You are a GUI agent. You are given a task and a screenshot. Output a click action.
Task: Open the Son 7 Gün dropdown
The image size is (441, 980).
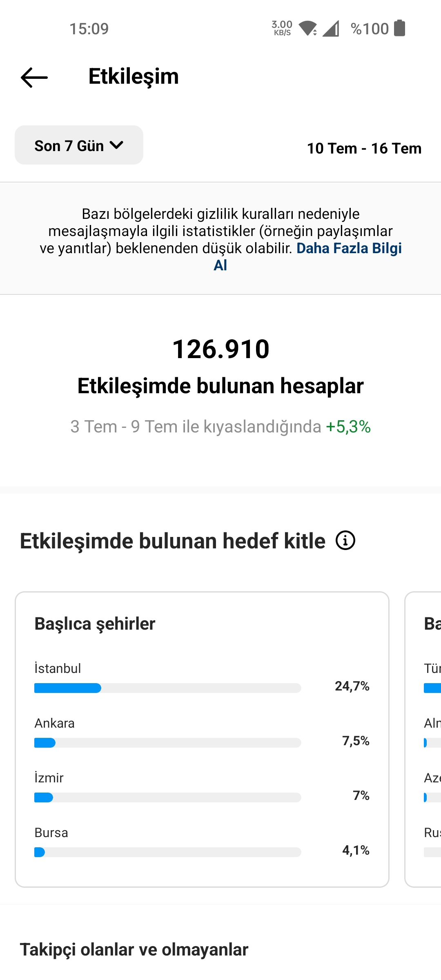pyautogui.click(x=79, y=145)
